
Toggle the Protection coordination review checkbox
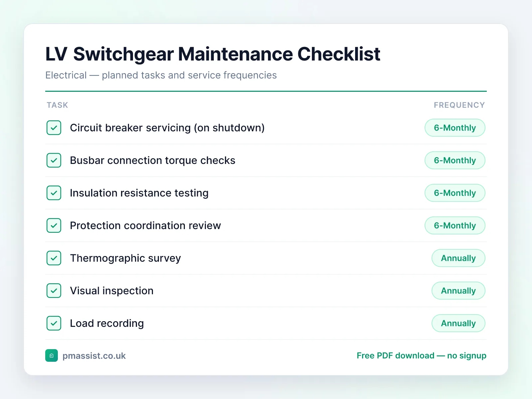coord(54,225)
